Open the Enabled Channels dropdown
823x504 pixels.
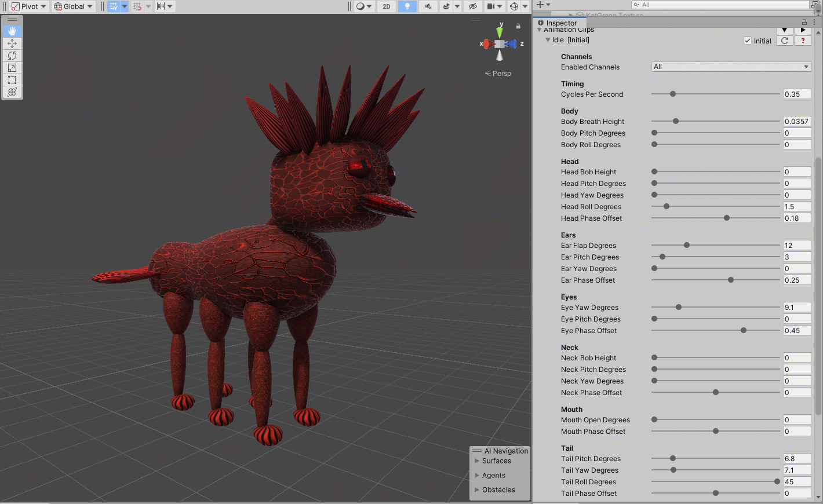click(731, 67)
